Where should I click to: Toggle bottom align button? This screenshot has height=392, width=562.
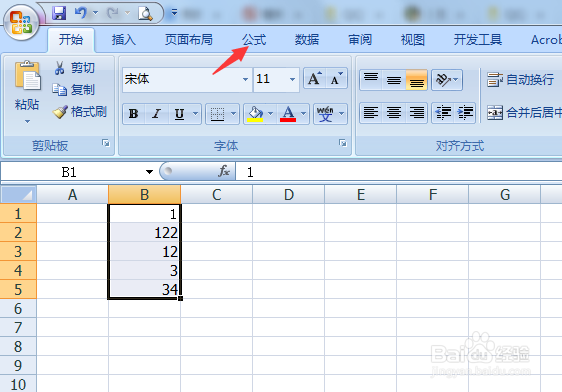[416, 80]
